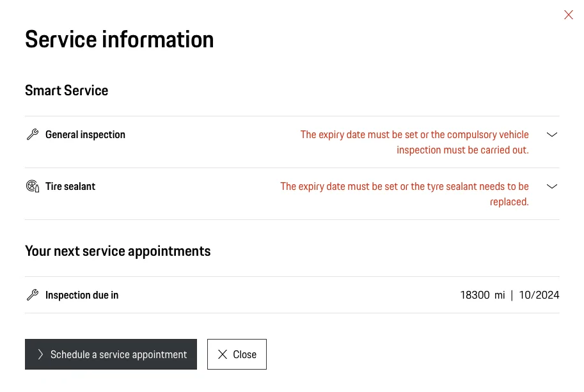Screen dimensions: 584x392
Task: Click the wrench icon next to General inspection
Action: (x=33, y=134)
